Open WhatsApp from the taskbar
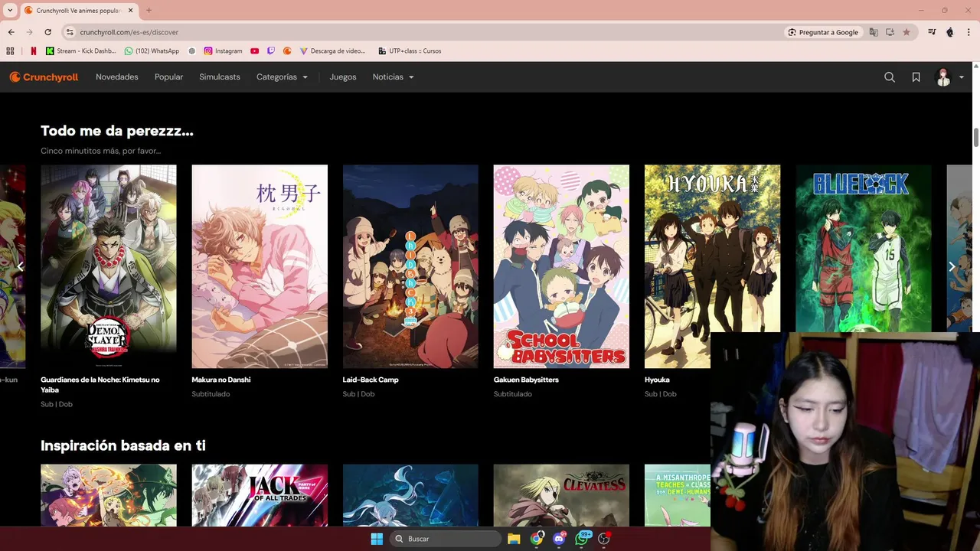The image size is (980, 551). (x=582, y=539)
